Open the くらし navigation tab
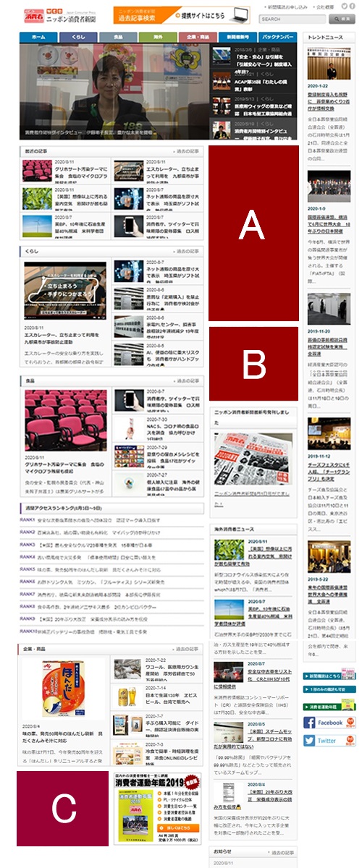The height and width of the screenshot is (868, 362). (77, 35)
